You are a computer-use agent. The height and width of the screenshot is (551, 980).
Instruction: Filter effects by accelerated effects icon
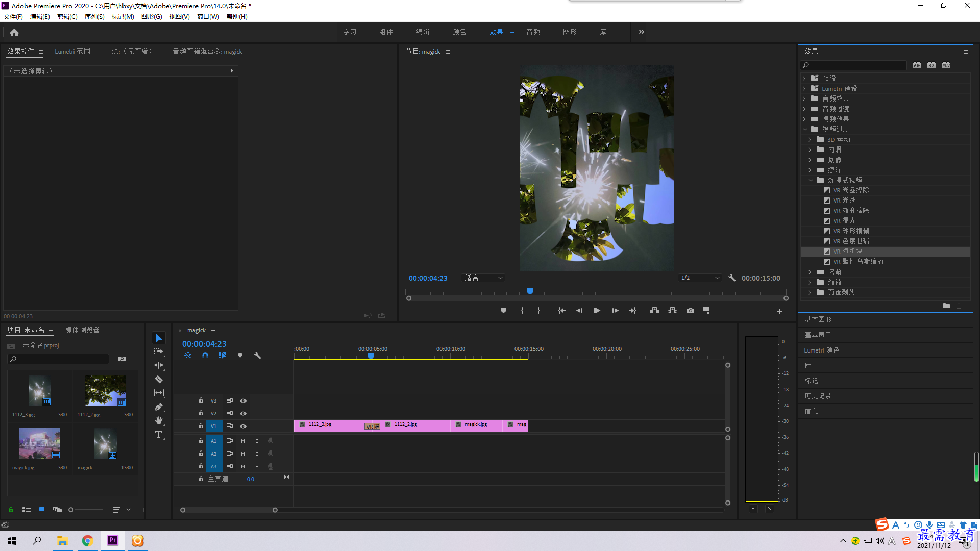tap(917, 65)
